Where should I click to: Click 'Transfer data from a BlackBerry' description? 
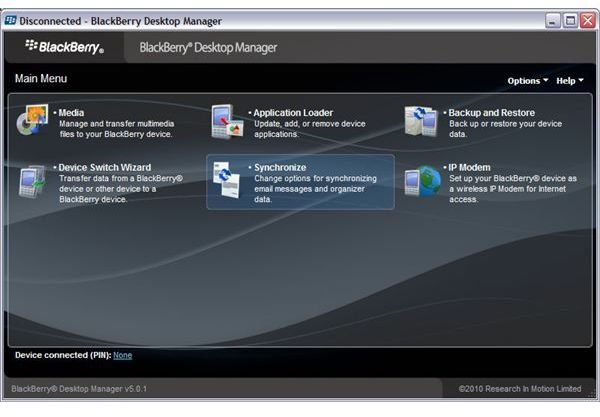tap(121, 189)
